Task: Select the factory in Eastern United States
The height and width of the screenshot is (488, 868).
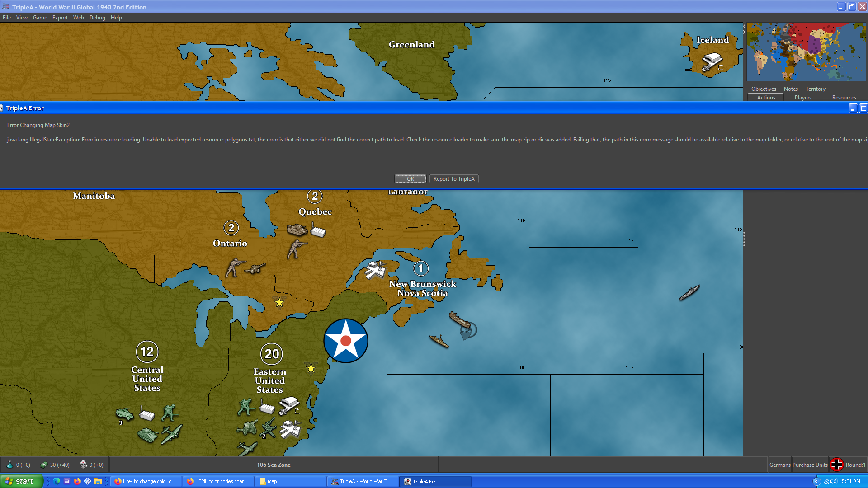Action: click(267, 407)
